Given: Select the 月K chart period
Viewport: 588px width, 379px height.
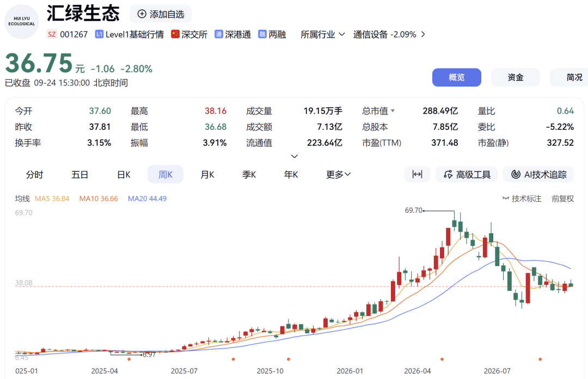Looking at the screenshot, I should [207, 175].
